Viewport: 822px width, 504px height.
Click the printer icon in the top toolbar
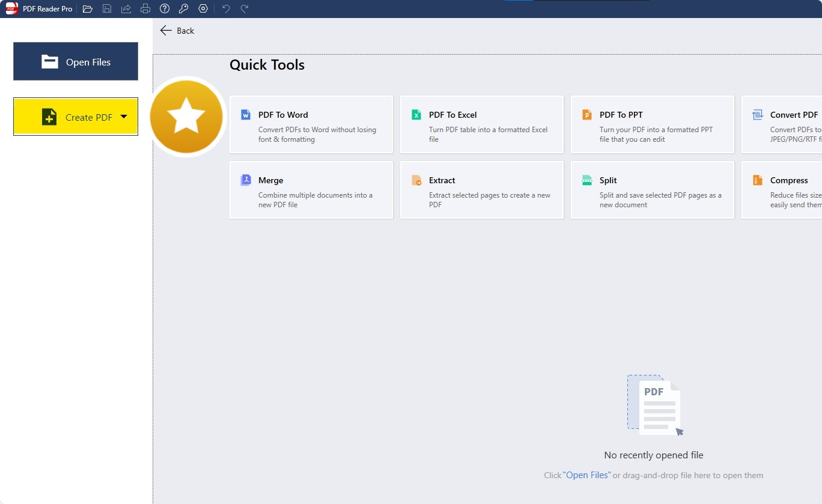pos(145,9)
